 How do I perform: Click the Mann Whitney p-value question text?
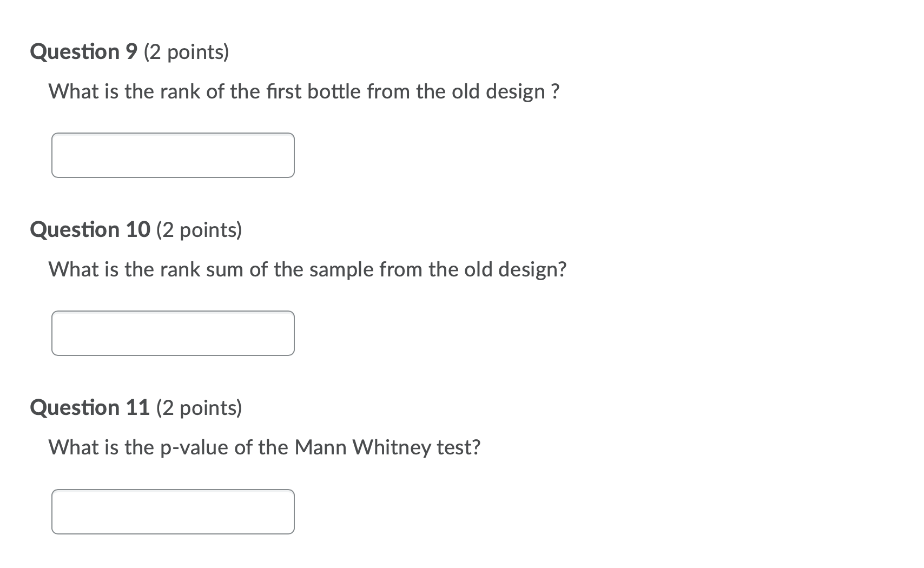point(263,447)
